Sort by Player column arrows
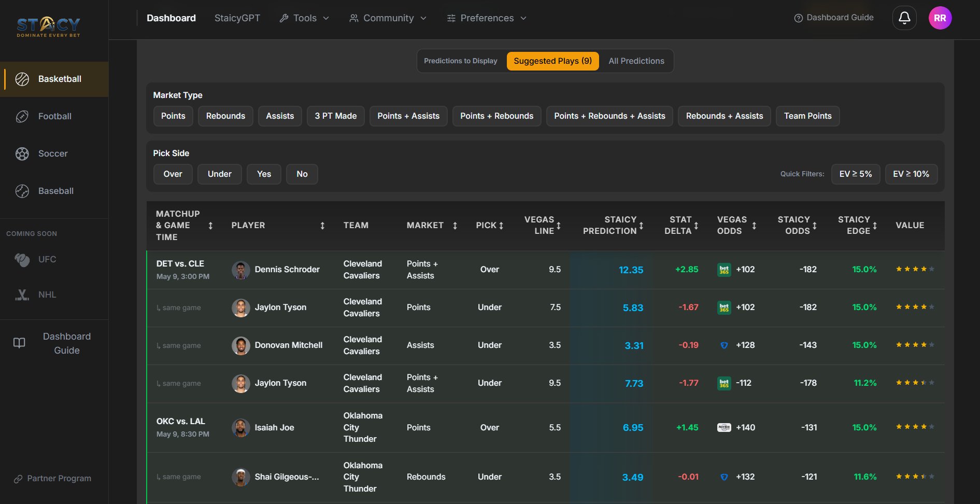The height and width of the screenshot is (504, 980). (322, 226)
